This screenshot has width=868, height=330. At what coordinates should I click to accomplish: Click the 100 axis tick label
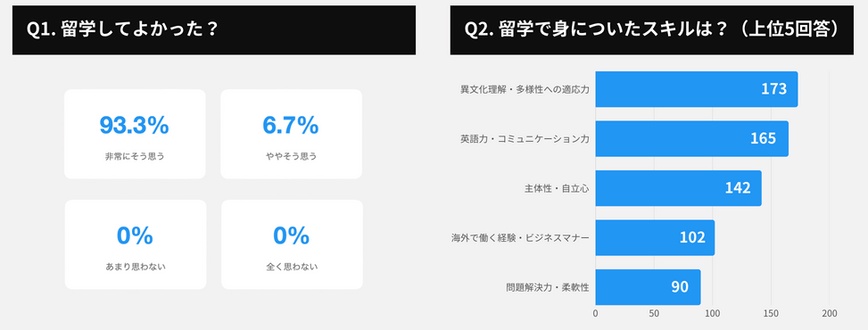tap(713, 314)
